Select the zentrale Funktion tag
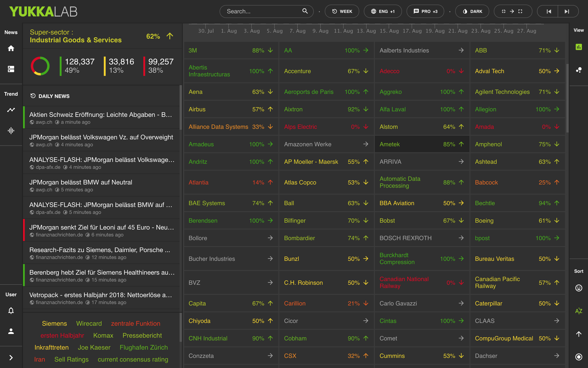 click(136, 323)
